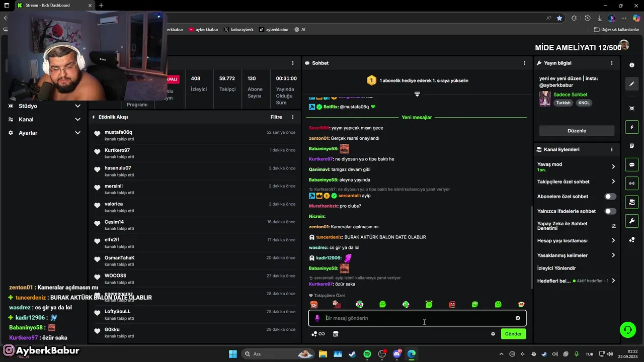Open Yasaklanmış kelimeler arrow

[613, 255]
